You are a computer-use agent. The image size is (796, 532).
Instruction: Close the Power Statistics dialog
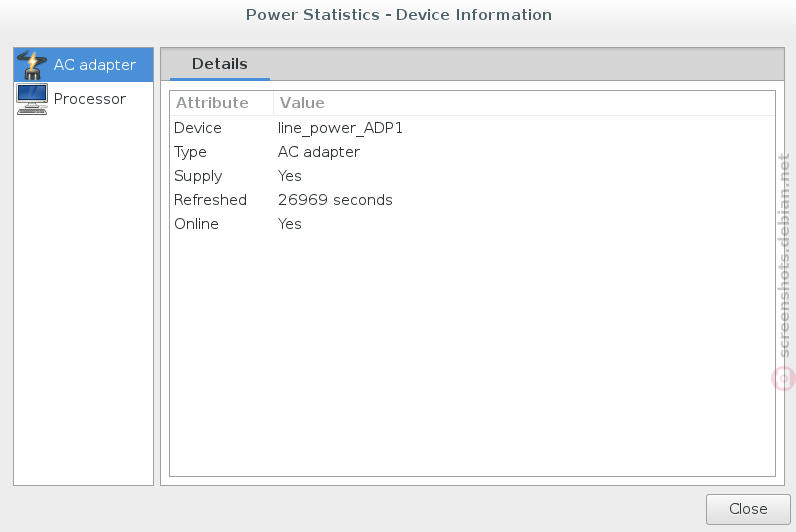(748, 509)
